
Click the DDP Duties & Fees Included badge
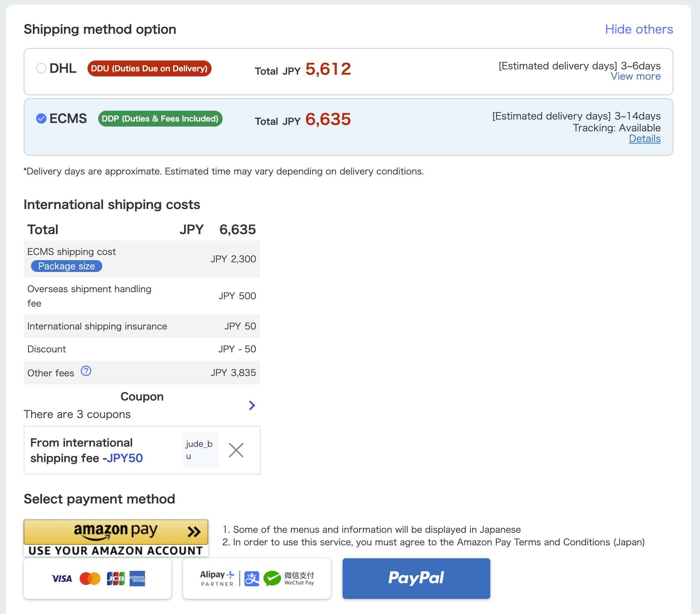(x=160, y=119)
